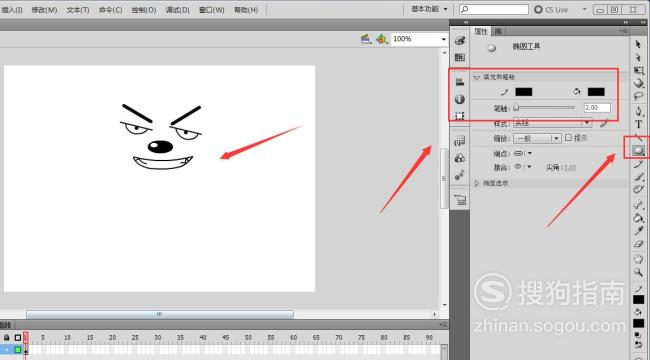Open the 样式 stroke style dropdown
Screen dimensions: 650x360
coord(553,123)
